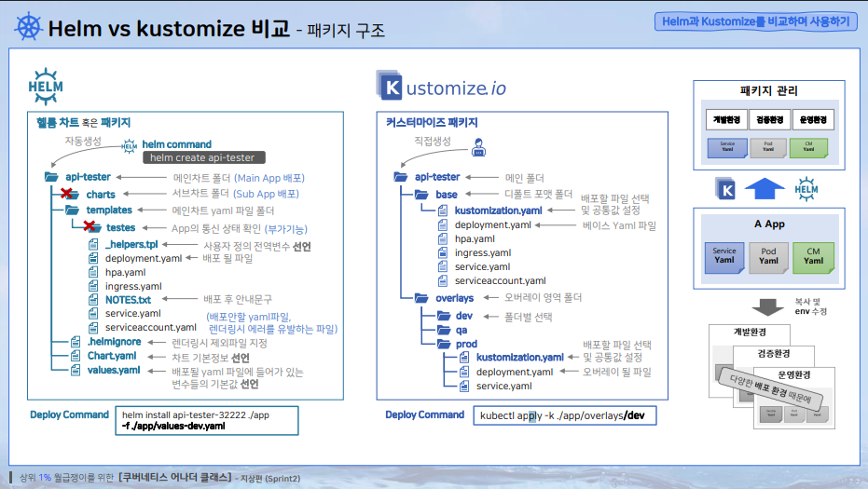Click the 'helm create api-tester' command label

point(203,157)
